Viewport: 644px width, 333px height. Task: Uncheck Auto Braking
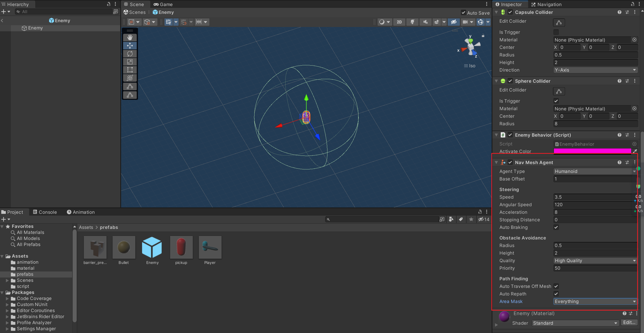coord(556,227)
